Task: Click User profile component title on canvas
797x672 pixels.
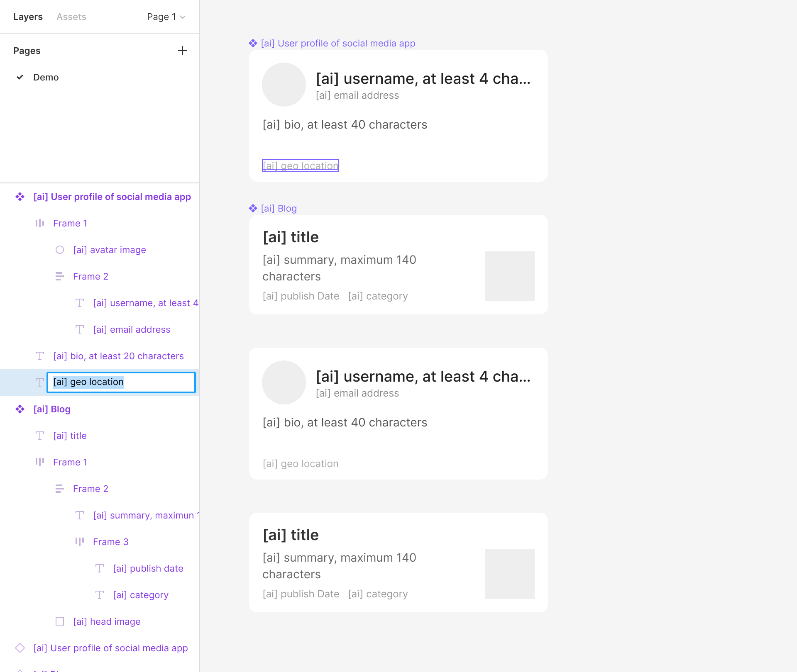Action: tap(337, 44)
